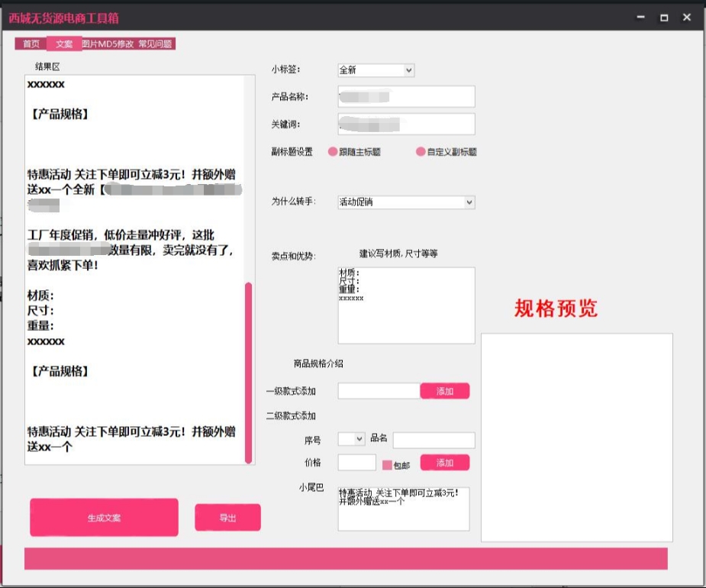The height and width of the screenshot is (588, 706).
Task: Click the 关键词 input field
Action: click(x=406, y=124)
